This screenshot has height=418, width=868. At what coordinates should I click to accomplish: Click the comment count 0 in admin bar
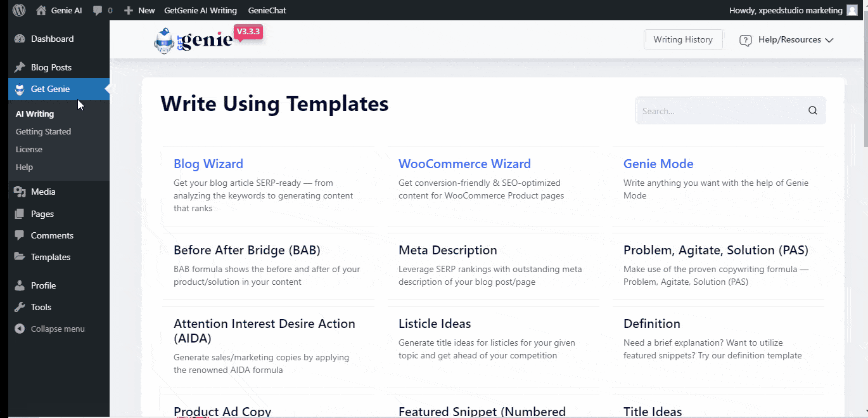coord(110,10)
